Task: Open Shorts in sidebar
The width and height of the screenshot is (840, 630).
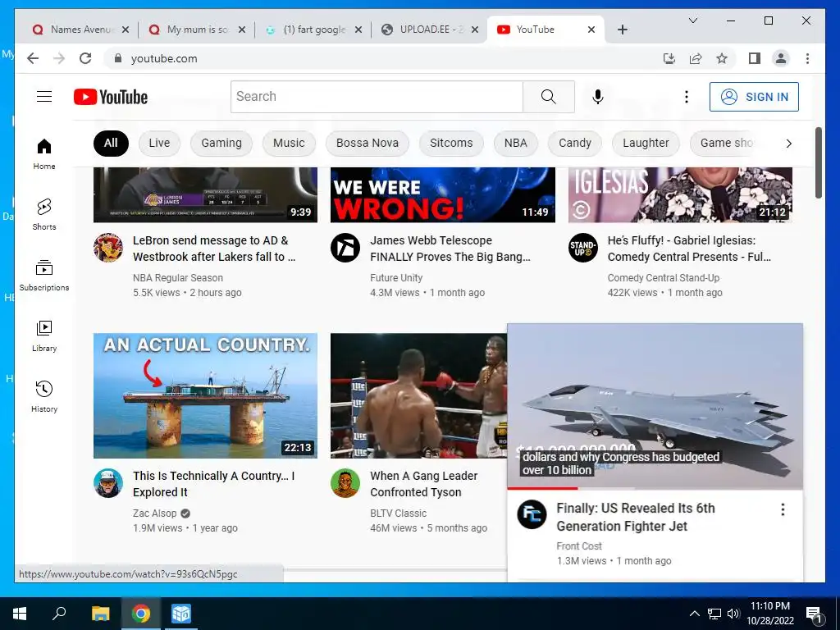Action: pos(44,215)
